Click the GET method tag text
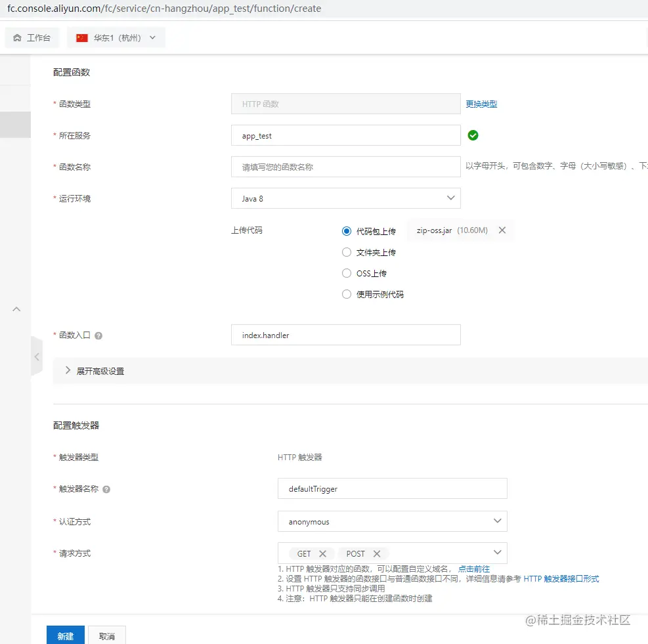This screenshot has width=648, height=644. tap(304, 554)
